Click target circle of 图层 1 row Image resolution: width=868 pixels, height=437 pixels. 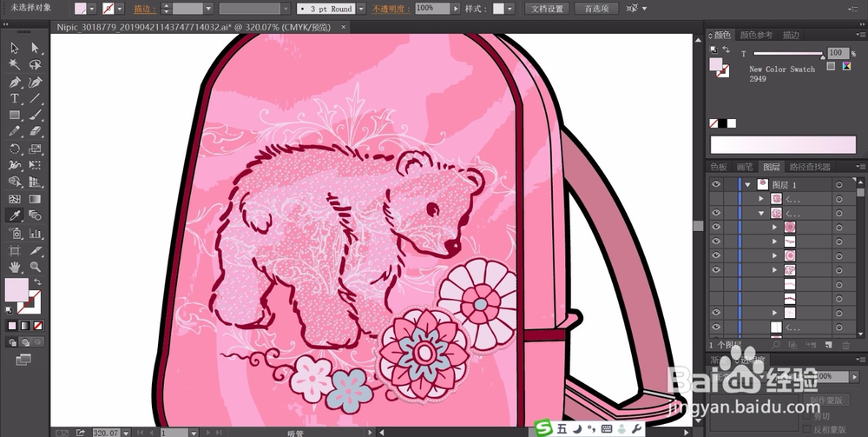(839, 184)
